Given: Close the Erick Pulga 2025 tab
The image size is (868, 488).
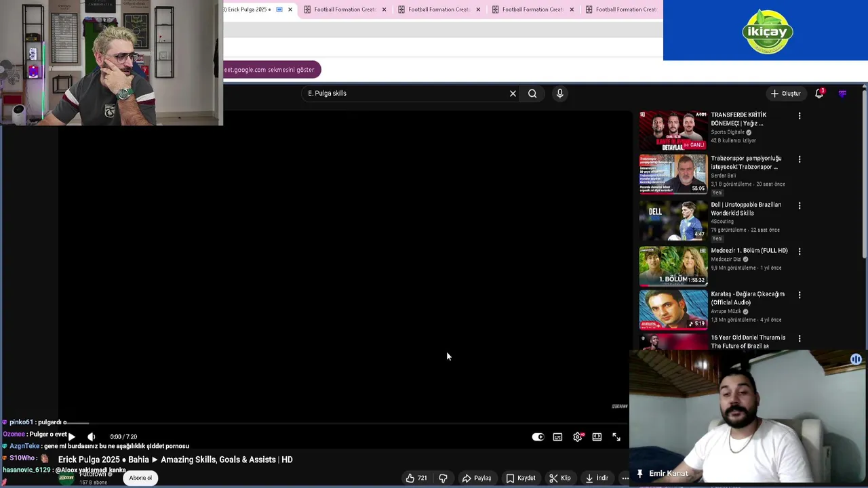Looking at the screenshot, I should point(290,9).
